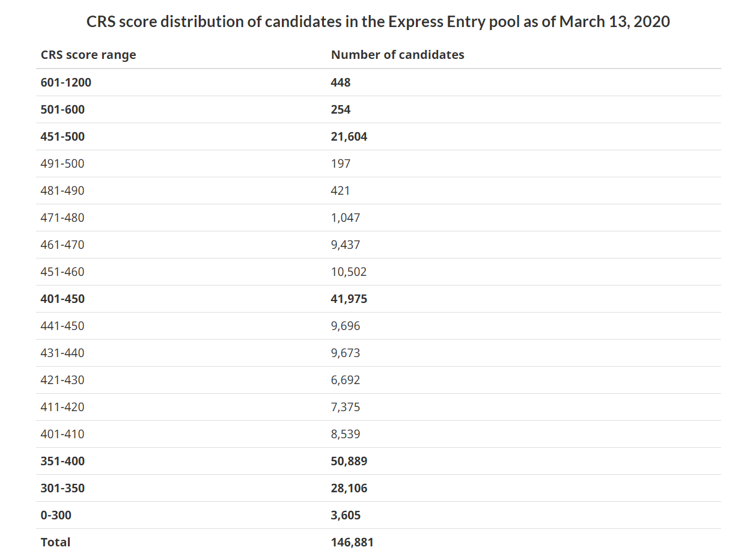Screen dimensions: 756x559
Task: Select the 411-420 range row
Action: click(x=378, y=407)
